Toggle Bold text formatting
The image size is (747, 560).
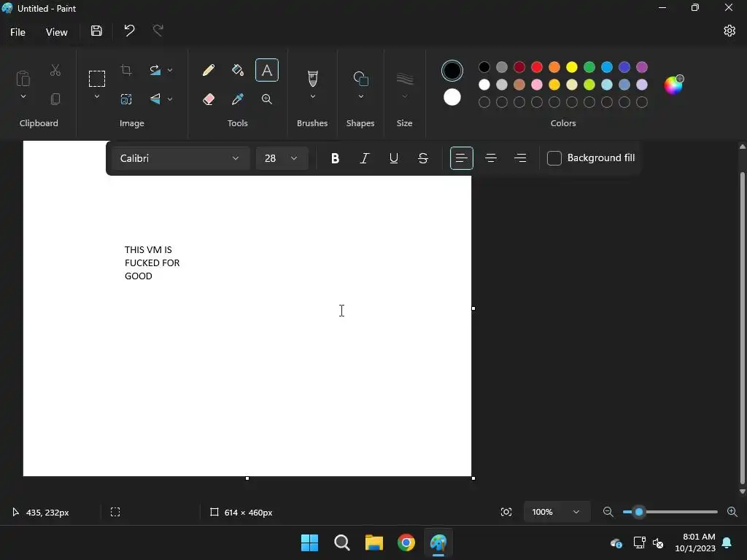coord(335,158)
